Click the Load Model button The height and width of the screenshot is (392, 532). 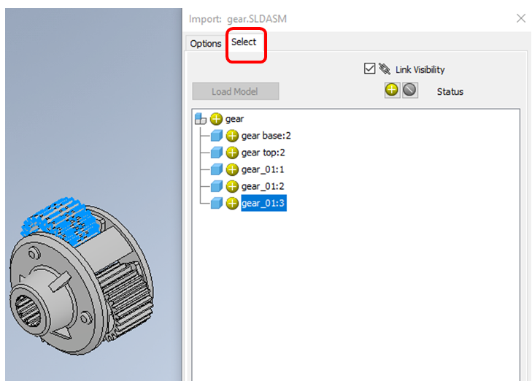236,91
